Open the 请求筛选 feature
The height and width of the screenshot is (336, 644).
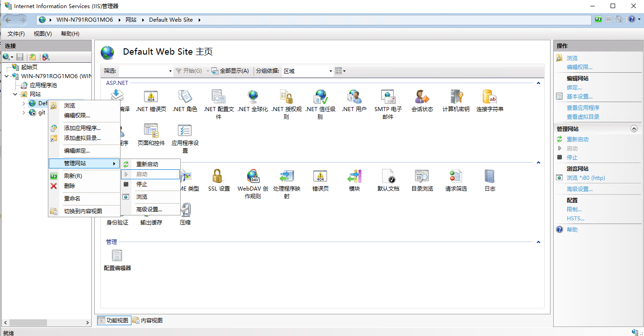(456, 177)
